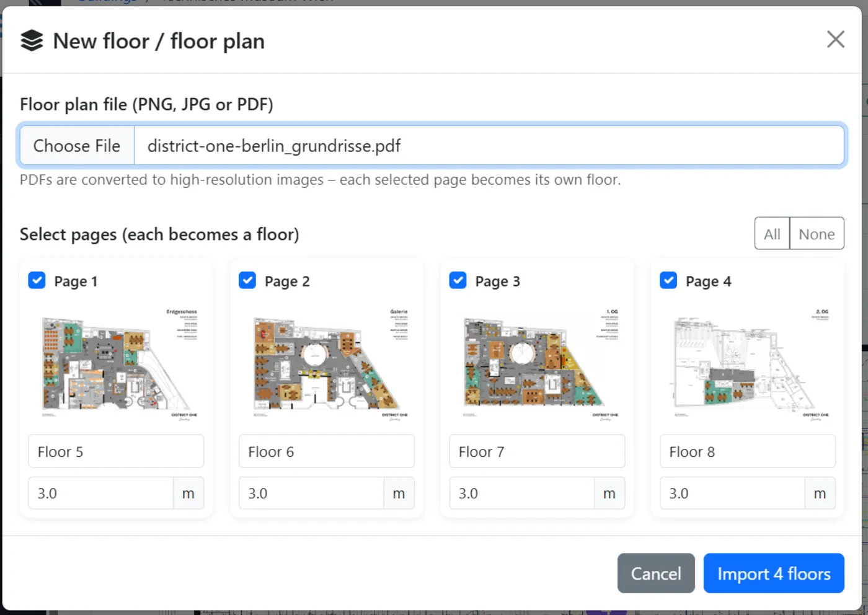Uncheck the Page 3 checkbox
The height and width of the screenshot is (615, 868).
[x=458, y=280]
